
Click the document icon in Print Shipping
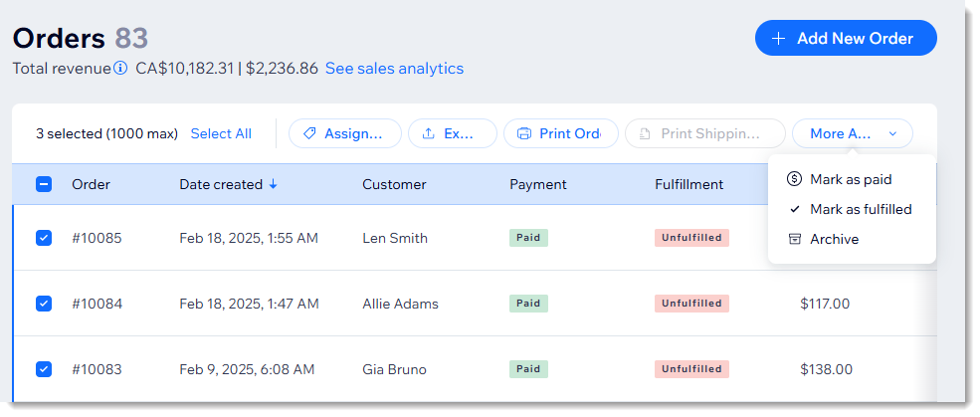[x=647, y=133]
